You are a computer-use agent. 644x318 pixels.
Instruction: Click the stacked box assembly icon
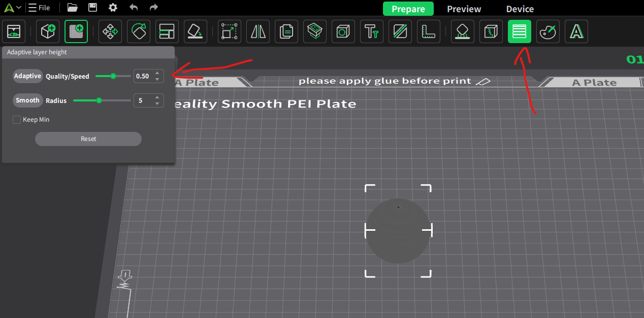315,31
